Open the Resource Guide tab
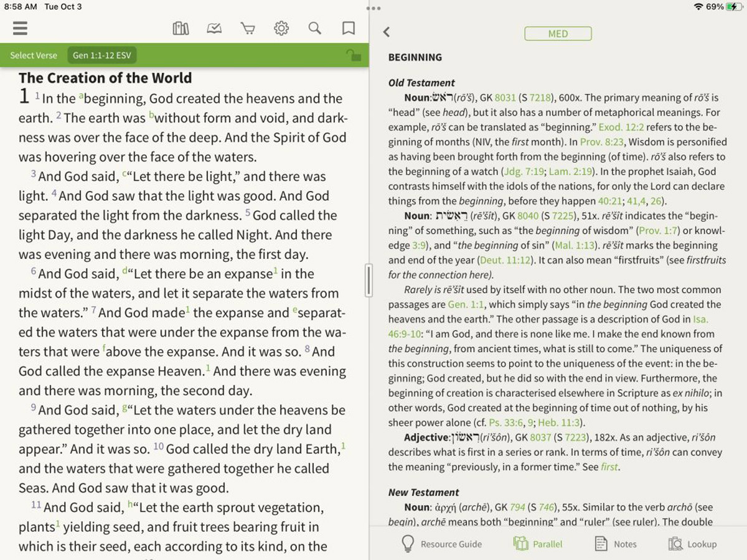Screen dimensions: 747x560 (441, 544)
